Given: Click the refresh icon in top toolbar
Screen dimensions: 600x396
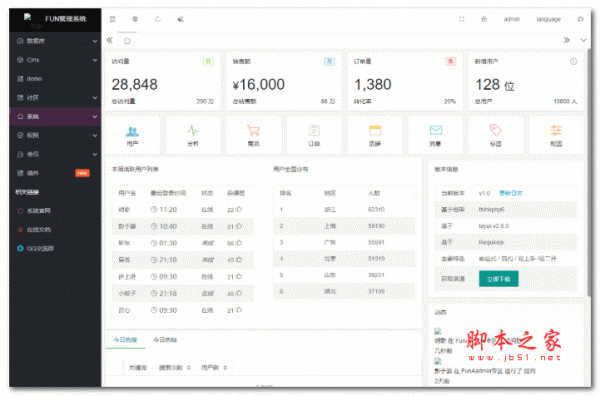Looking at the screenshot, I should click(158, 19).
